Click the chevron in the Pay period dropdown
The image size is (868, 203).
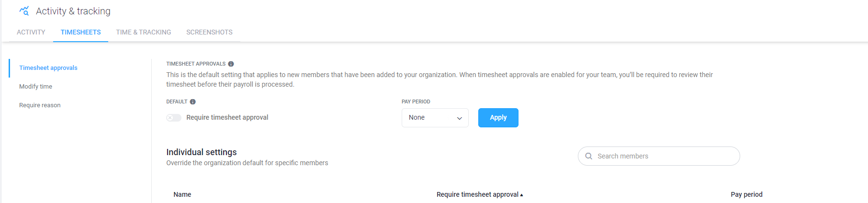point(459,118)
